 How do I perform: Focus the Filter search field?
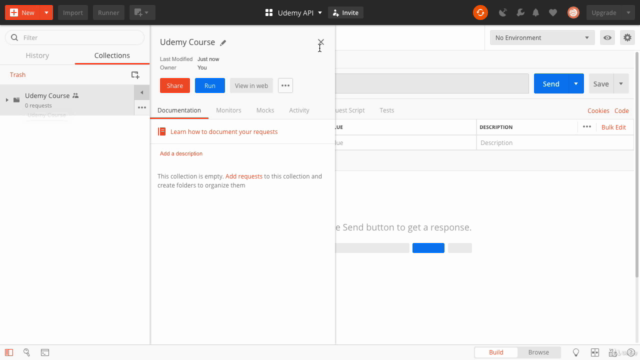tap(75, 38)
